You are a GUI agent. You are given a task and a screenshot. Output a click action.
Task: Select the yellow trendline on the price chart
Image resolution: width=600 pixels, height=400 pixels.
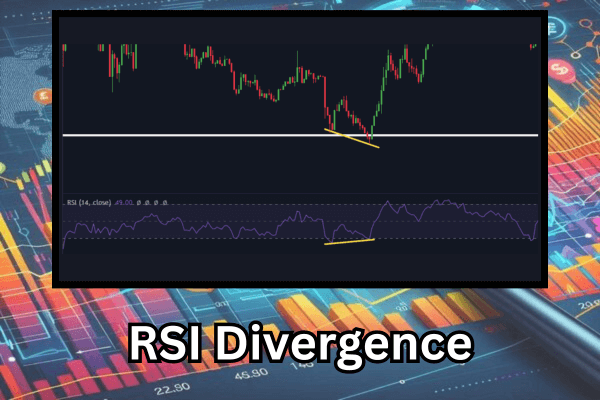[x=353, y=138]
